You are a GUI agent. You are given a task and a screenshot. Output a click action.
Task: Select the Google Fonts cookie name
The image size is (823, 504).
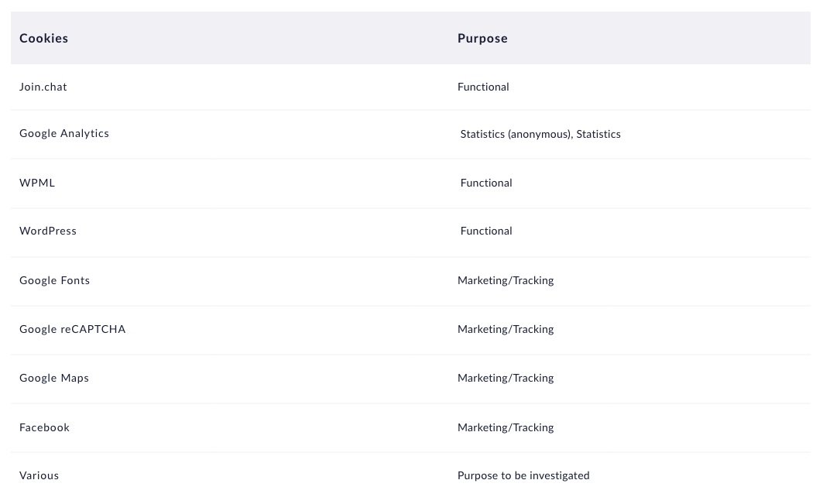(55, 280)
